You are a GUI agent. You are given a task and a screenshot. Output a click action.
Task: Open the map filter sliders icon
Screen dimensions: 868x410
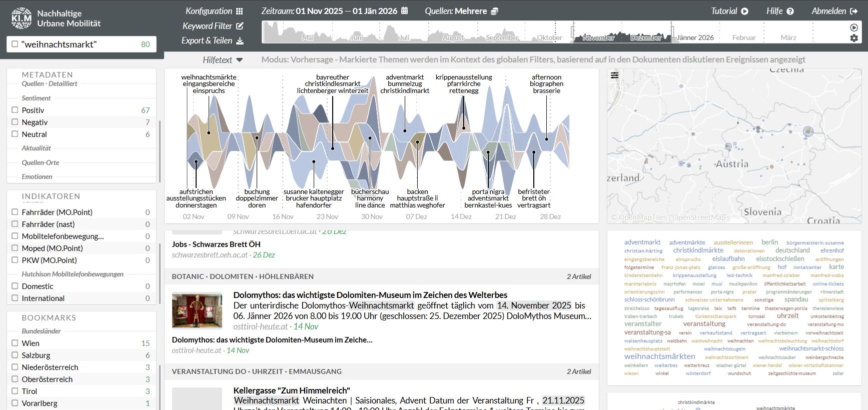tap(614, 75)
